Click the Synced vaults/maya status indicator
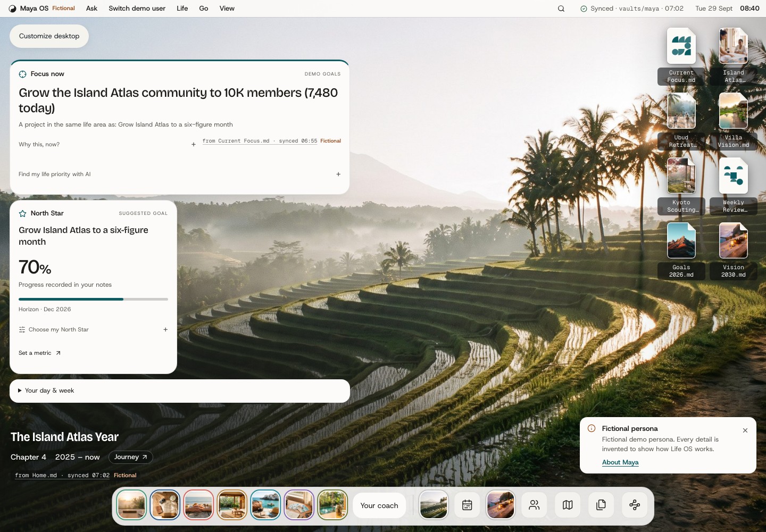The height and width of the screenshot is (532, 766). (x=632, y=9)
